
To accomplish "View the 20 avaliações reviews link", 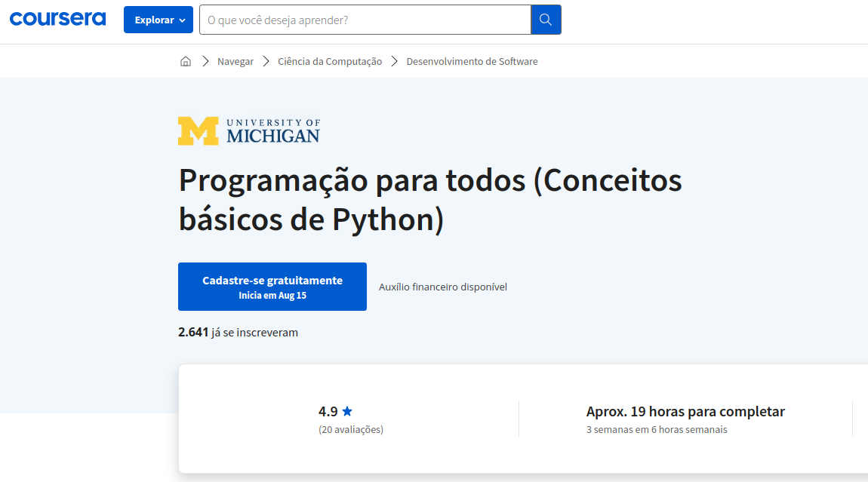I will tap(351, 429).
